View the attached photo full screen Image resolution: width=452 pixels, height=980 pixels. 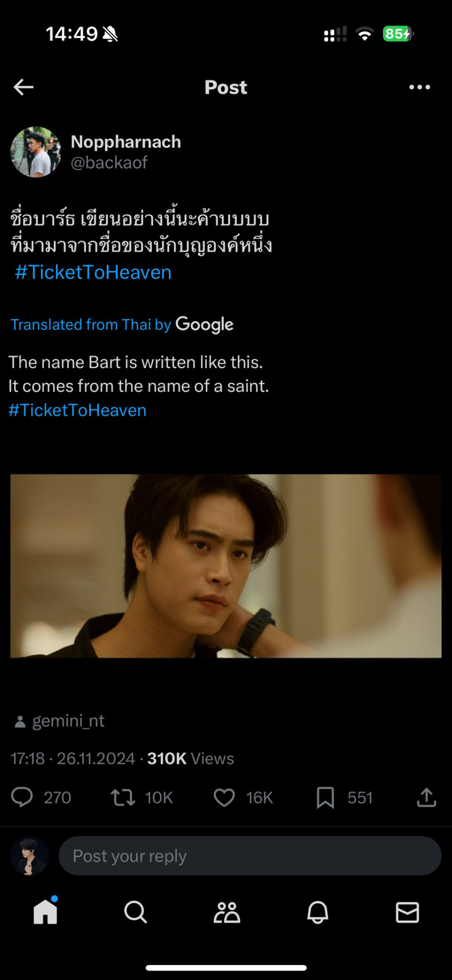tap(226, 566)
